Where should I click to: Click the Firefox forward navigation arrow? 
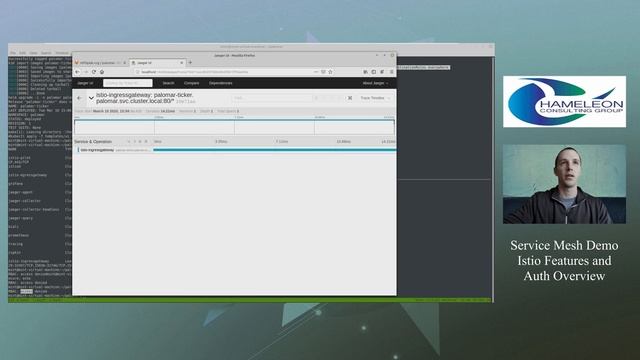tap(86, 72)
